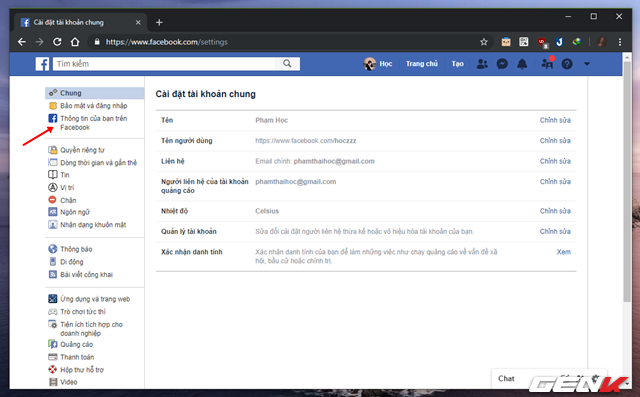
Task: Open Tiện ích tích hợp cho doanh nghiệp
Action: [x=91, y=329]
